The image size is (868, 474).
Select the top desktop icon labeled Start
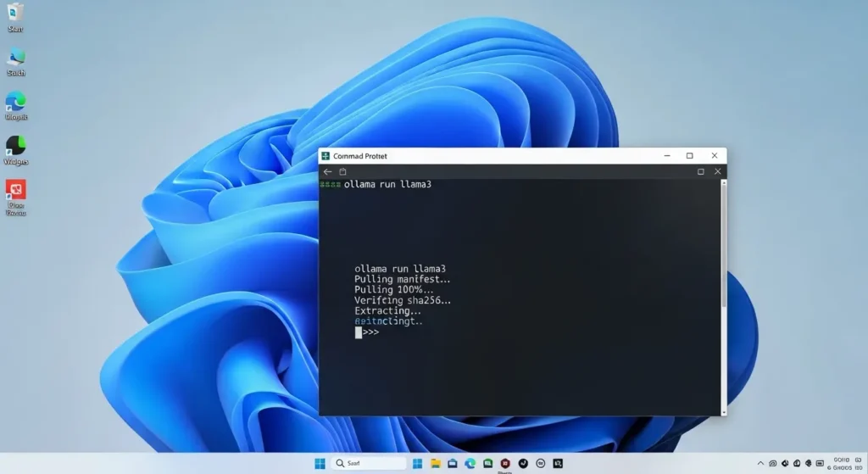[15, 18]
